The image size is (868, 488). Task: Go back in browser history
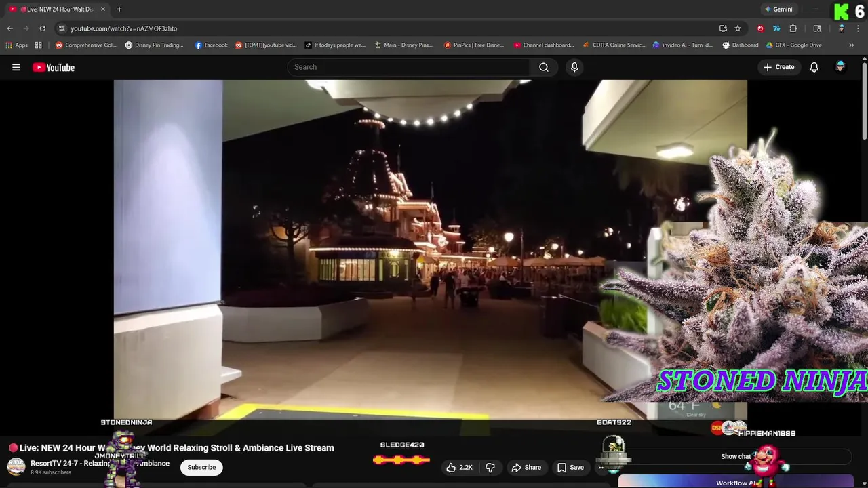click(x=9, y=28)
